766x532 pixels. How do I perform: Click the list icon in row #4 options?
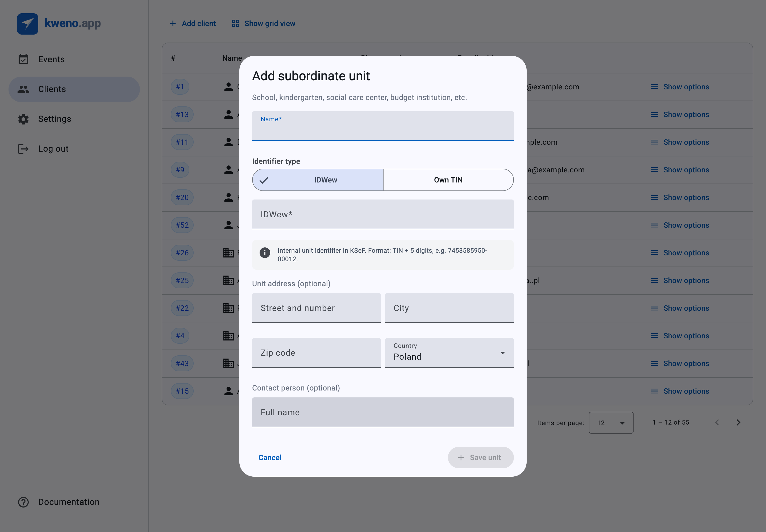(654, 336)
